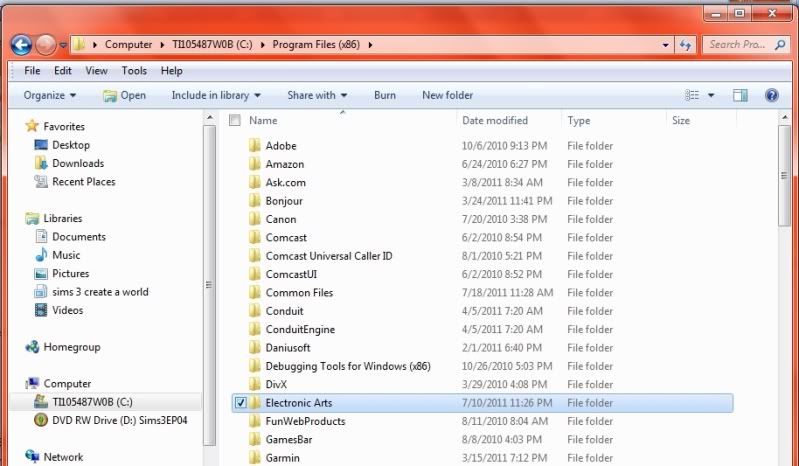Select Debugging Tools for Windows (x86)
This screenshot has height=466, width=799.
click(348, 366)
